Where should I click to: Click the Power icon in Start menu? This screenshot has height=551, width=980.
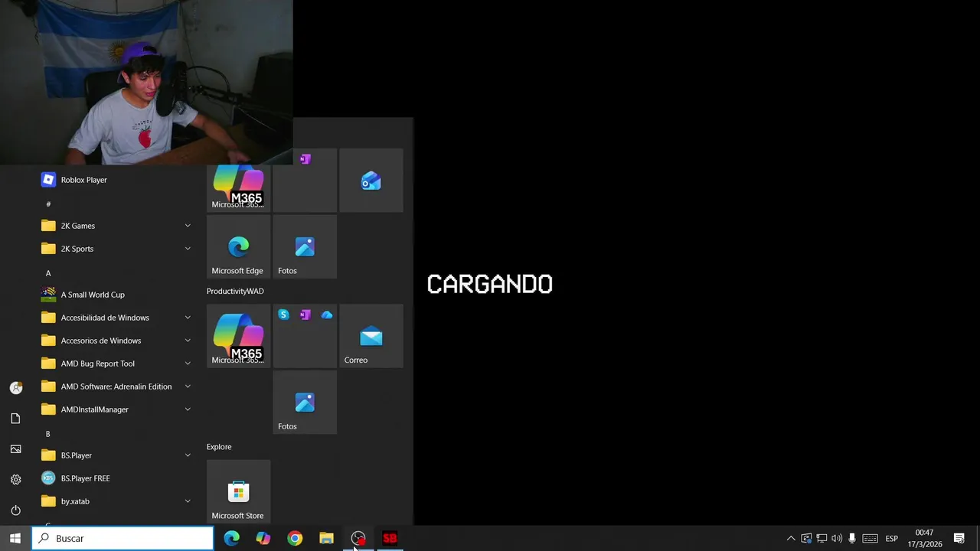[15, 510]
